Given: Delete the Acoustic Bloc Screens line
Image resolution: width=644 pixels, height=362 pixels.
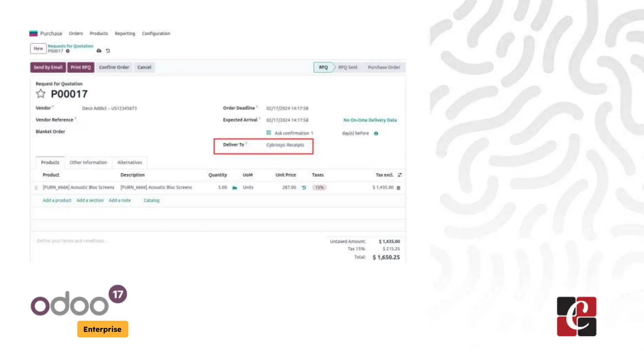Looking at the screenshot, I should point(398,188).
